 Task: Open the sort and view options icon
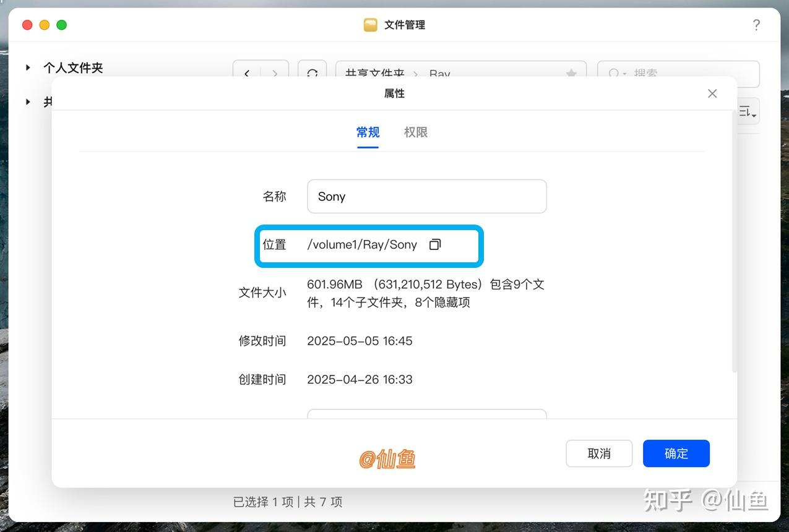(746, 111)
